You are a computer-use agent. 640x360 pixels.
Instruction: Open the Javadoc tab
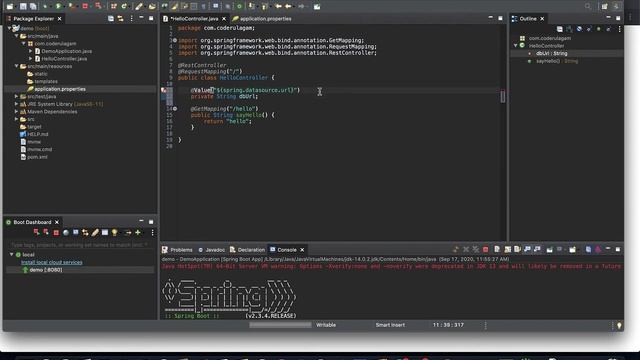coord(215,250)
